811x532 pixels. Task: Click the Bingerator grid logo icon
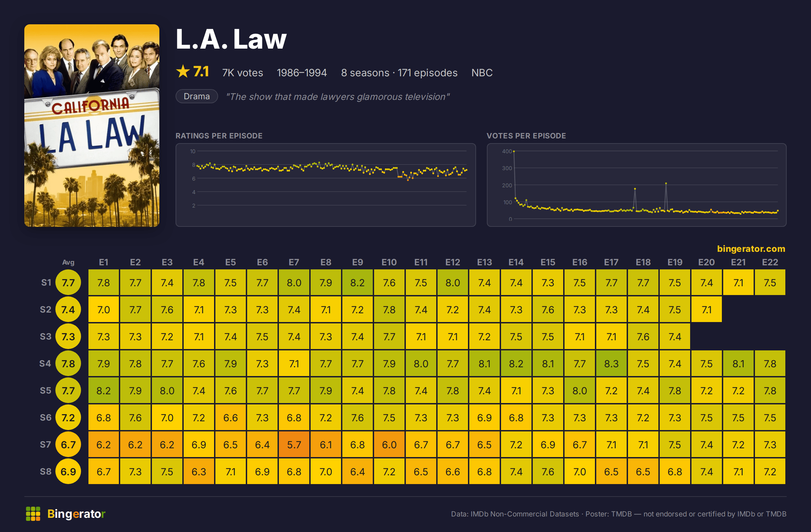[33, 514]
